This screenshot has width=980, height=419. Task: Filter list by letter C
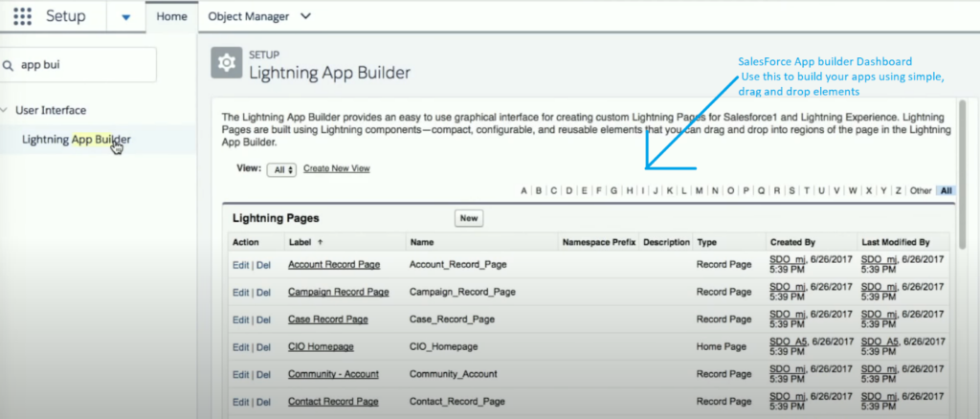554,191
